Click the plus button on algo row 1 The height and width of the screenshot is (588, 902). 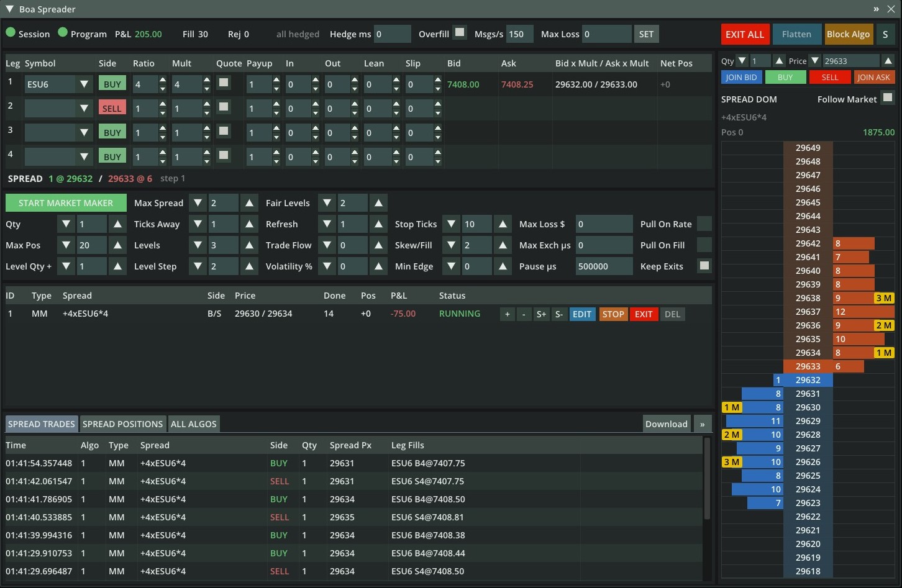[x=508, y=314]
